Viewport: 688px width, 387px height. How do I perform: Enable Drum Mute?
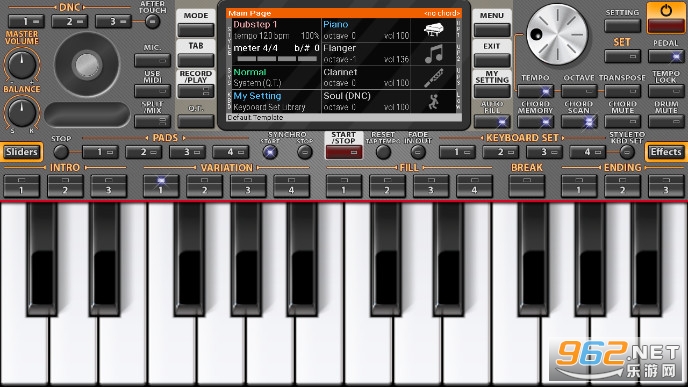tap(666, 121)
